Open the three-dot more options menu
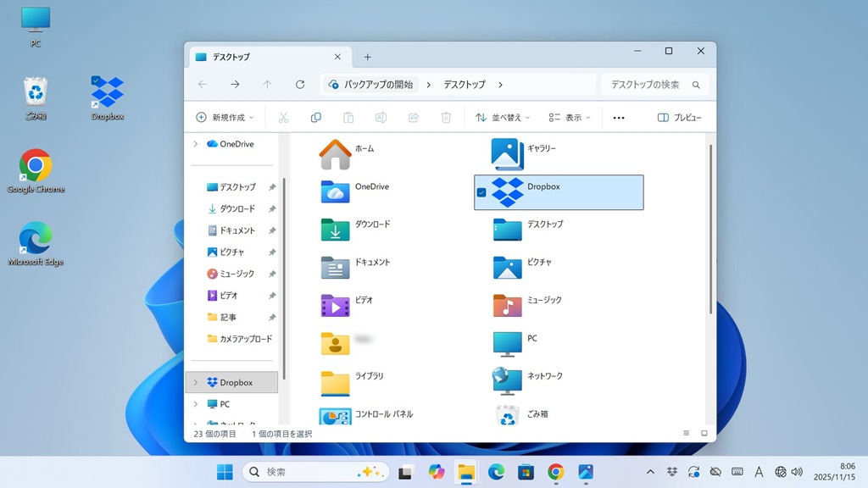The width and height of the screenshot is (868, 488). pos(619,118)
